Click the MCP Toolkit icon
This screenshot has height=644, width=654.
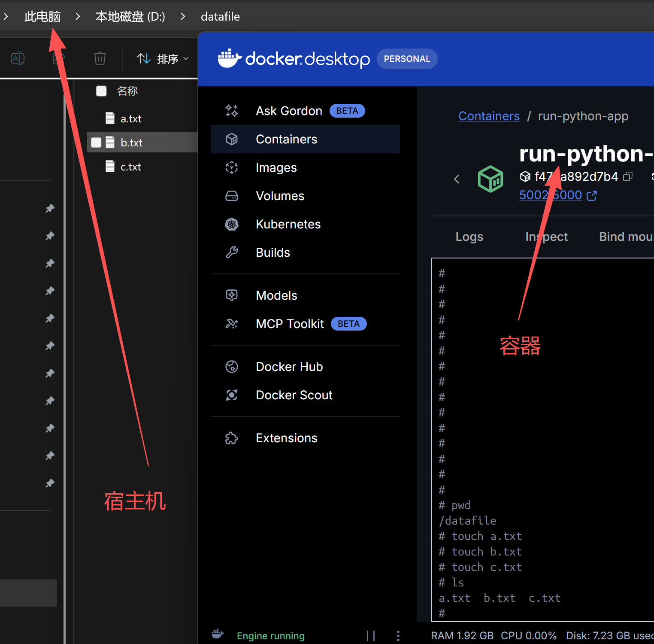pyautogui.click(x=232, y=324)
